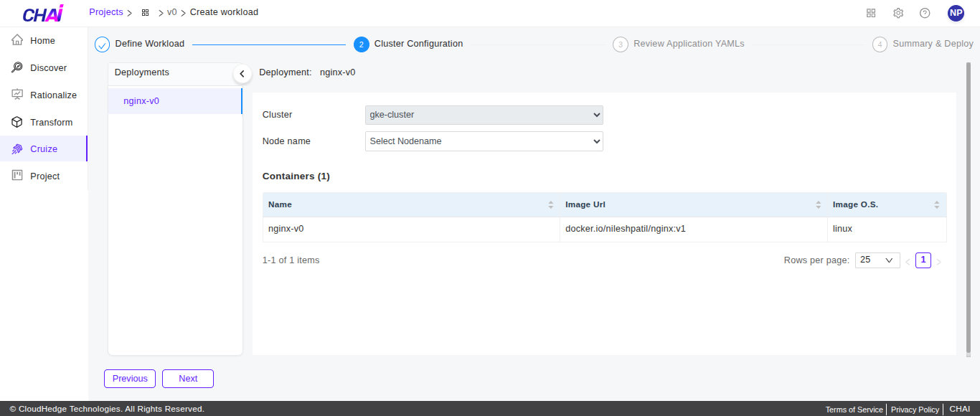Image resolution: width=980 pixels, height=416 pixels.
Task: Sort table by Image O.S. column
Action: tap(936, 205)
